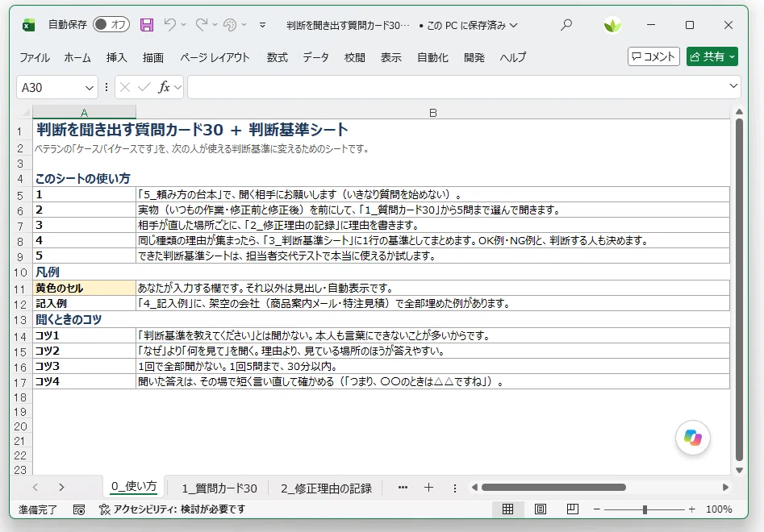This screenshot has height=532, width=764.
Task: Click the vertical scrollbar down arrow
Action: pos(739,470)
